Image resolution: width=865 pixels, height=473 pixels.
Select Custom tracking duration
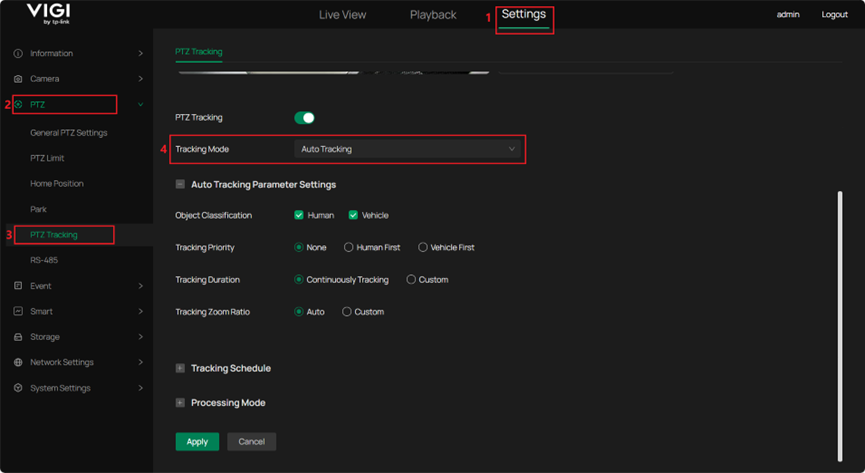411,280
